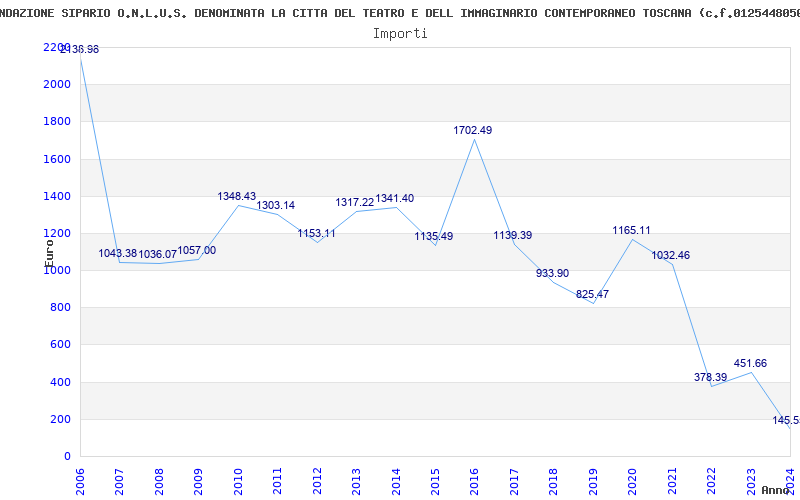The width and height of the screenshot is (800, 500).
Task: Select the 2020 year axis label
Action: (x=632, y=482)
